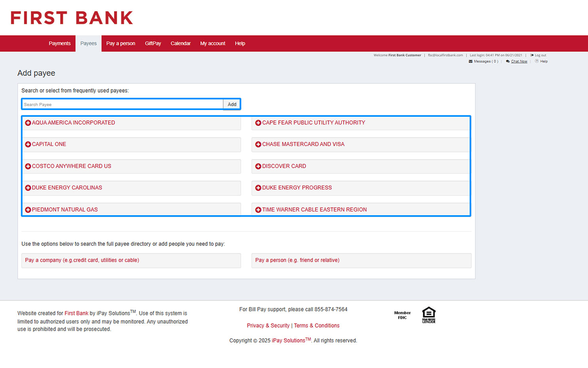Open the Calendar tab
Screen dimensions: 588x368
tap(180, 43)
